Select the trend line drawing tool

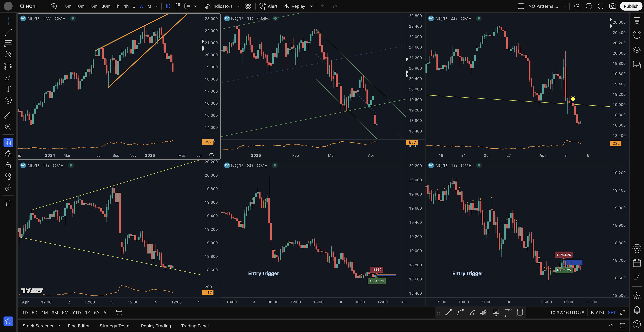tap(8, 32)
